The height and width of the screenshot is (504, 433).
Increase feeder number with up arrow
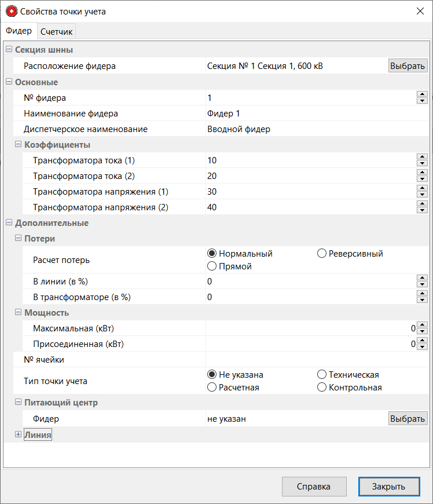[x=422, y=95]
